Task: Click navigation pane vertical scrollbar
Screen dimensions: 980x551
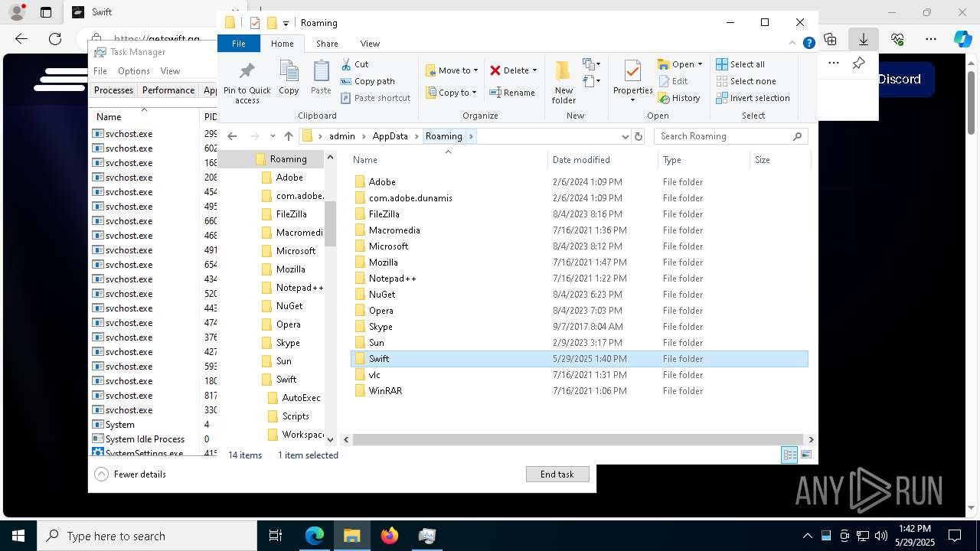Action: click(330, 223)
